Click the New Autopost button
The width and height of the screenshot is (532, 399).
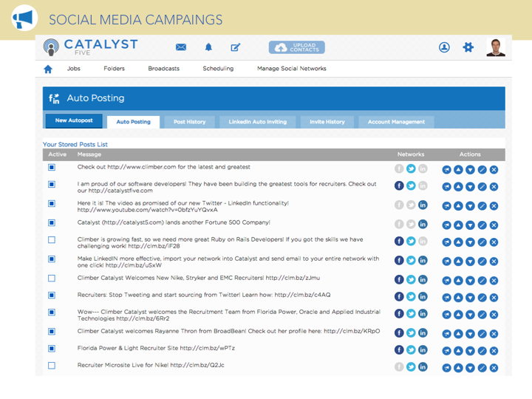tap(74, 120)
